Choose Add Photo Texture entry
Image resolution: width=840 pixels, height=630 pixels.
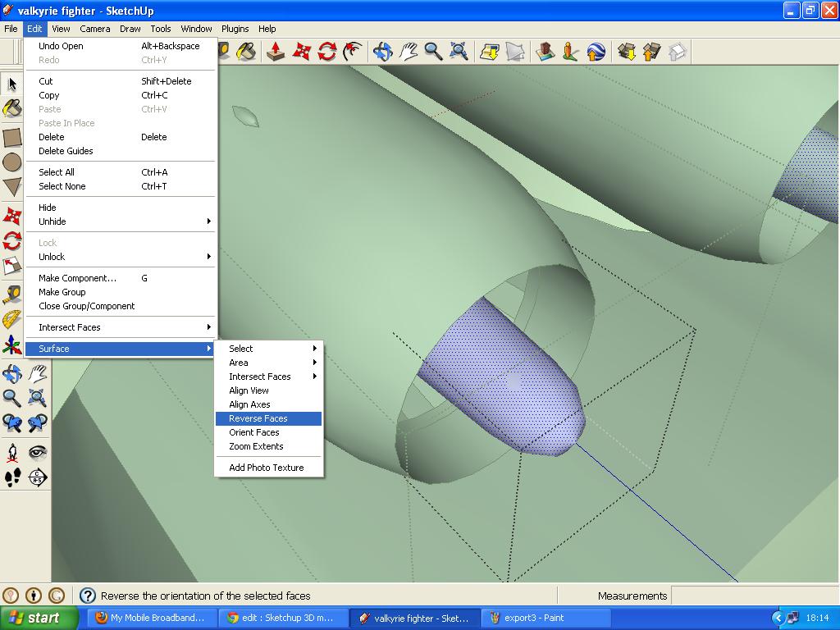coord(268,468)
